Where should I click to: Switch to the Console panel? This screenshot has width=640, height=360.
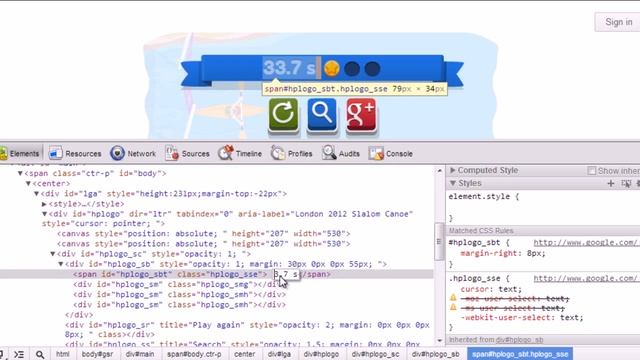391,153
